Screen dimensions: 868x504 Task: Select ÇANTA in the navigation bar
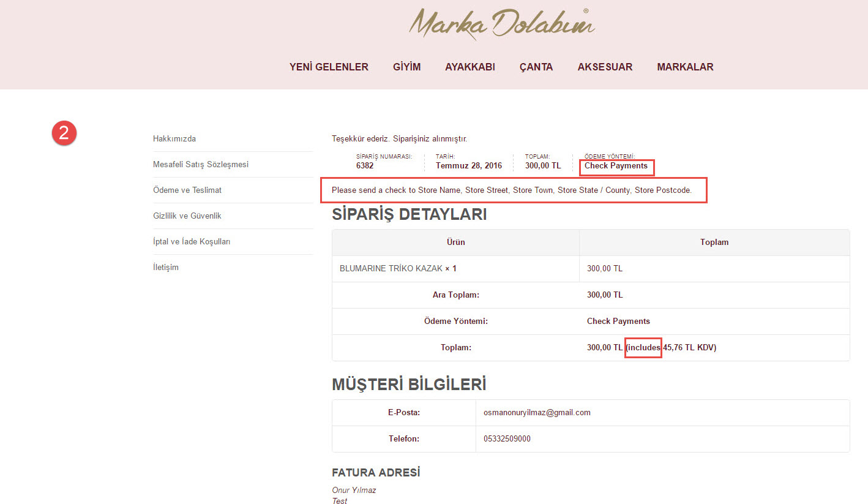536,67
